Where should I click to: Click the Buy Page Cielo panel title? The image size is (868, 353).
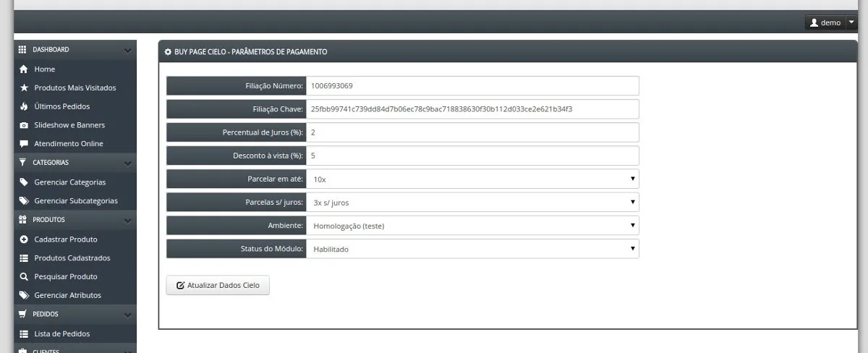coord(251,52)
